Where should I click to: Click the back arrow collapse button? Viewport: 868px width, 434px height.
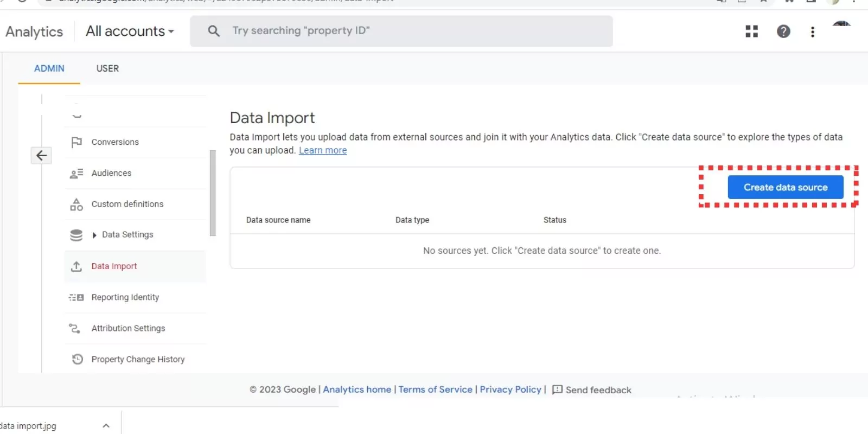41,156
